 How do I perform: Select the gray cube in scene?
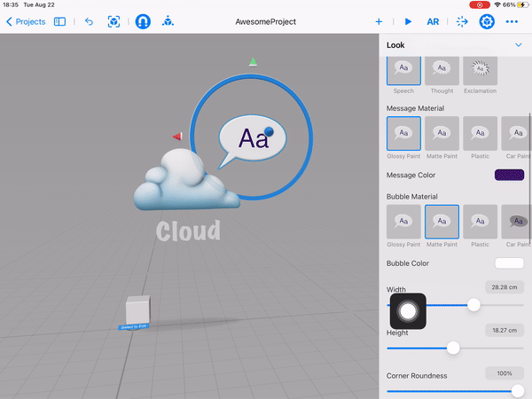pos(137,309)
